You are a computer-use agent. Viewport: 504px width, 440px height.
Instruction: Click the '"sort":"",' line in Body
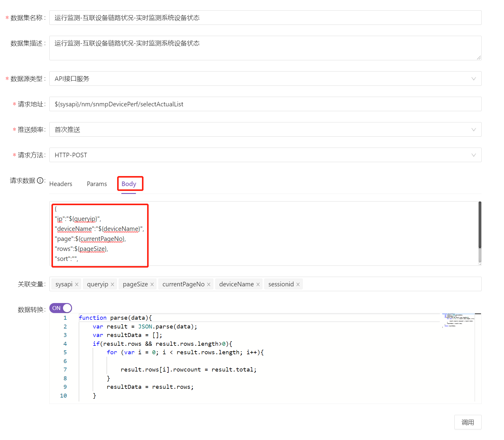pos(67,259)
